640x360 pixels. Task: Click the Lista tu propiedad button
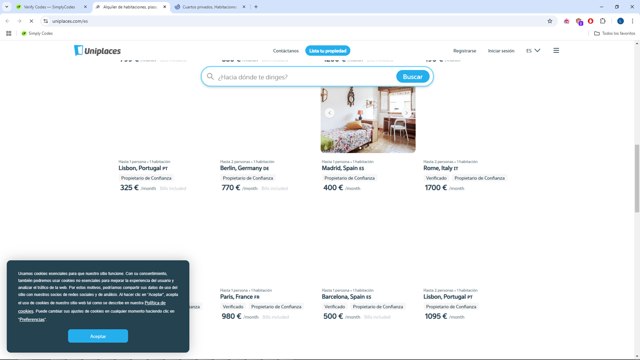(328, 51)
